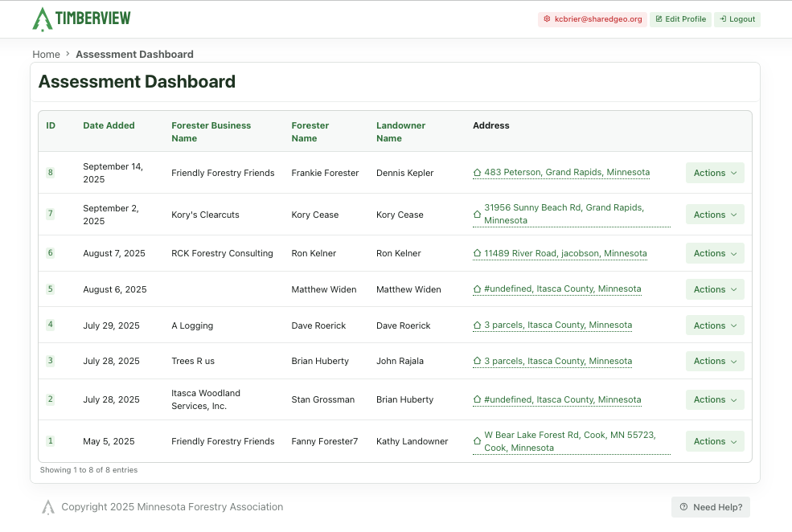The height and width of the screenshot is (532, 792).
Task: Sort by Landowner Name column header
Action: [400, 132]
